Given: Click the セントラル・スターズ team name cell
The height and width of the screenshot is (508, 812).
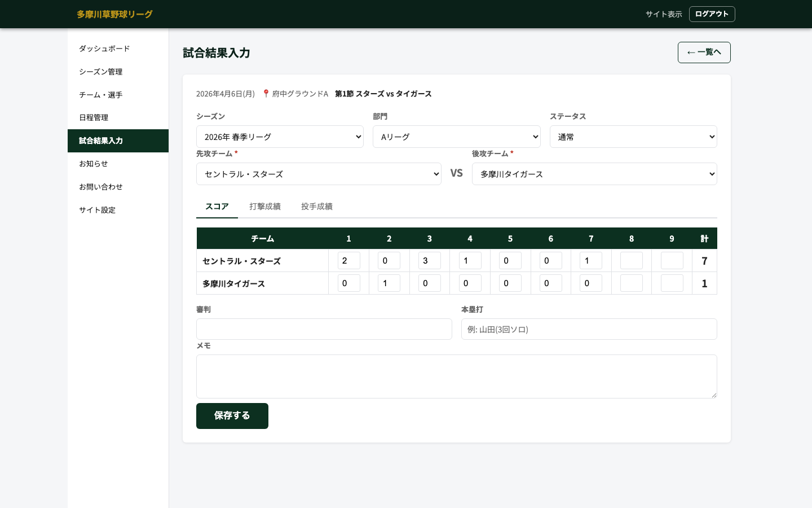Looking at the screenshot, I should pyautogui.click(x=263, y=261).
